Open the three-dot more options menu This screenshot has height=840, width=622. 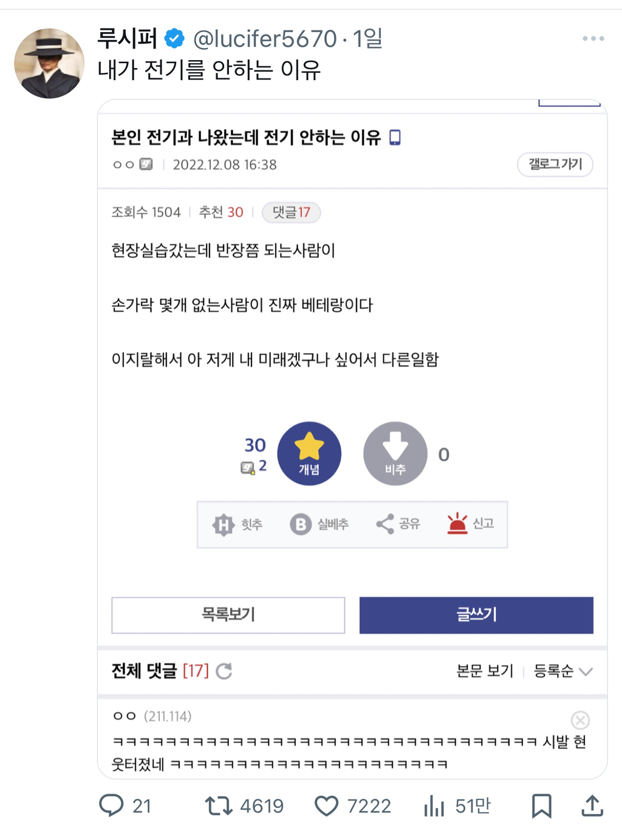[593, 38]
